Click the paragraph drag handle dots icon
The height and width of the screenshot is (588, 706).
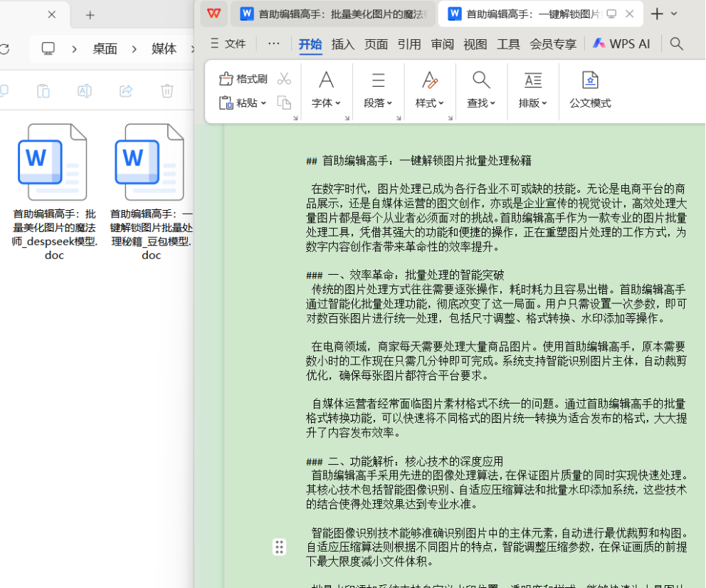click(x=279, y=547)
